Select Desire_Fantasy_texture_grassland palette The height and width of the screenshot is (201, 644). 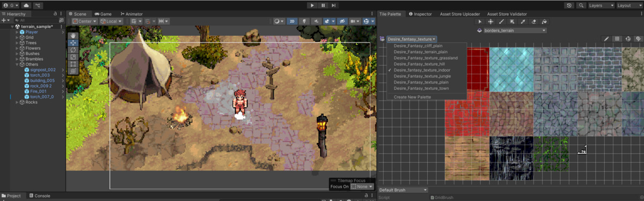click(x=426, y=58)
